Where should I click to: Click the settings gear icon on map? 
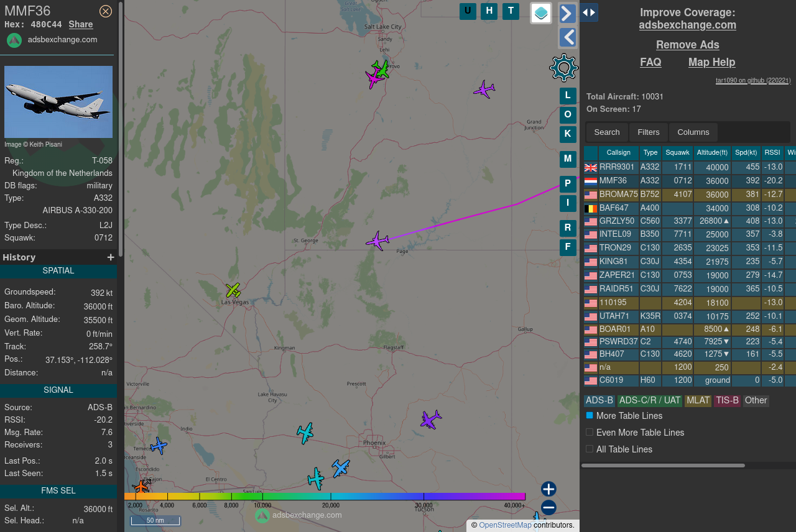(x=564, y=68)
